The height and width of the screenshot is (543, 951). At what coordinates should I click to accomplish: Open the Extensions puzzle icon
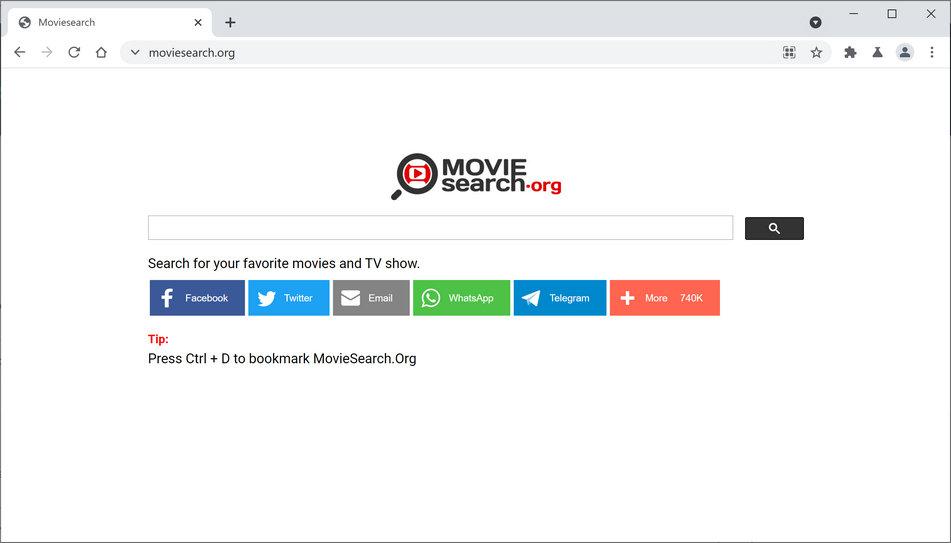pyautogui.click(x=850, y=52)
